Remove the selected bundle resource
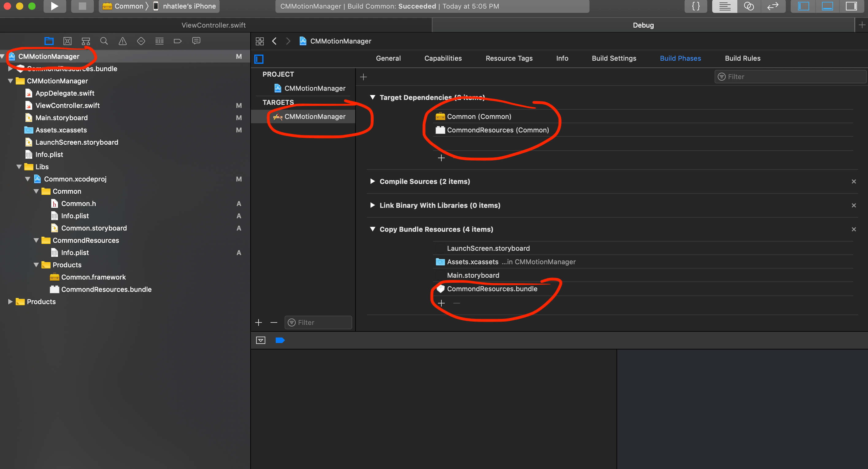868x469 pixels. coord(457,303)
